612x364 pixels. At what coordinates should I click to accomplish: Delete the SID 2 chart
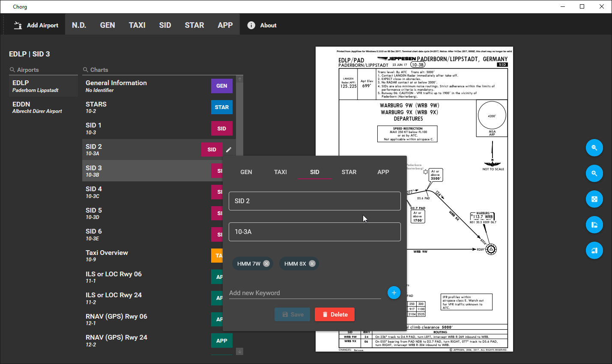[x=334, y=314]
